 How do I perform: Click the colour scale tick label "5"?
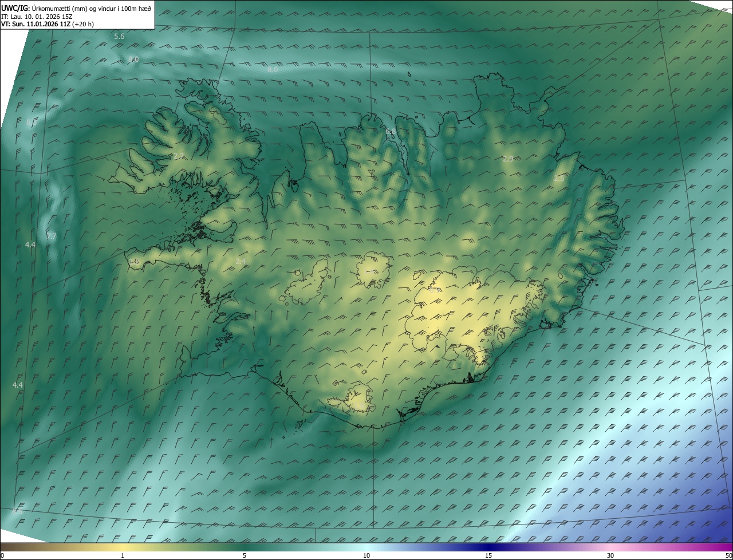[245, 555]
